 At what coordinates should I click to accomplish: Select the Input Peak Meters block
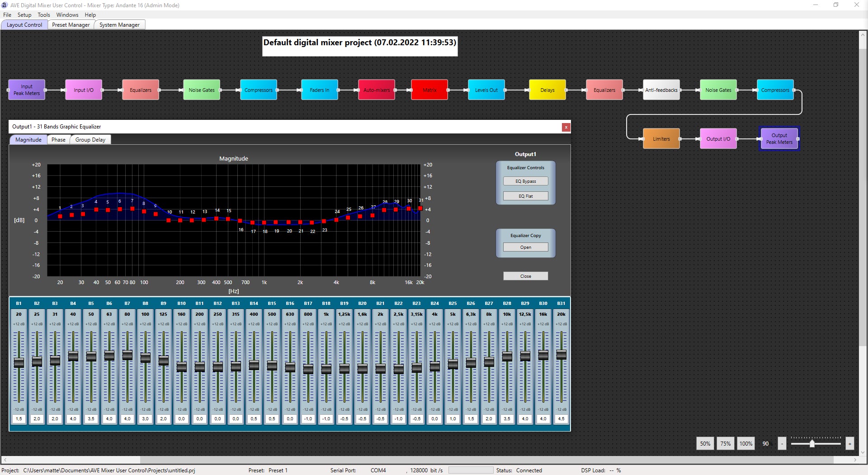pos(27,90)
